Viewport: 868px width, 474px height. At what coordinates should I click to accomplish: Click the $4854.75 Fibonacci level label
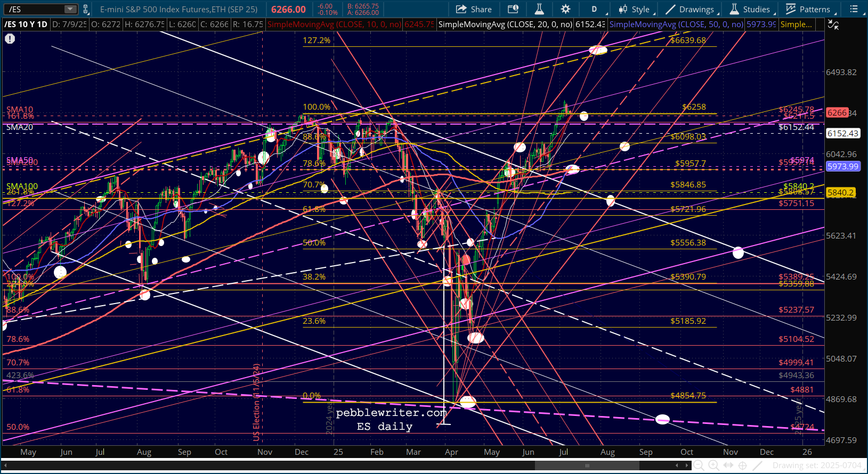688,396
